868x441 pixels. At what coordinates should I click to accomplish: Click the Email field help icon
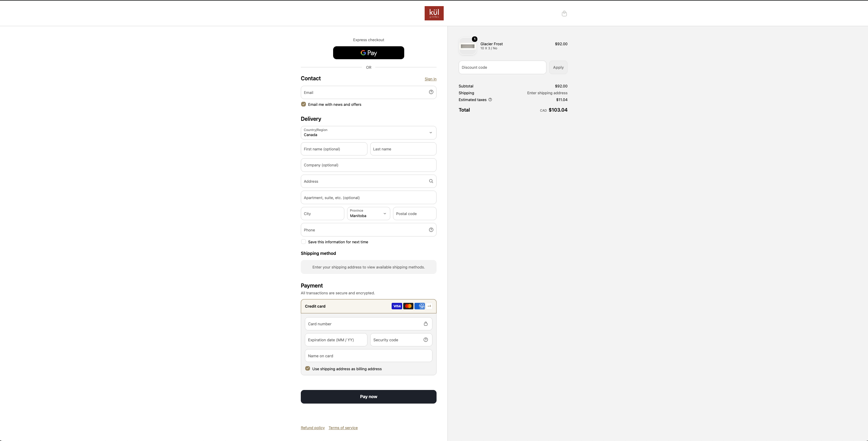tap(431, 92)
